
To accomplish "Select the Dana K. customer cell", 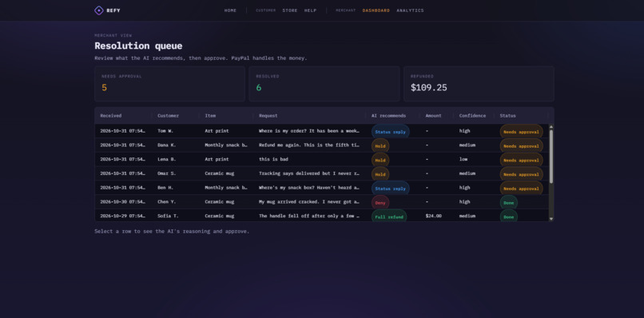I will pyautogui.click(x=166, y=145).
